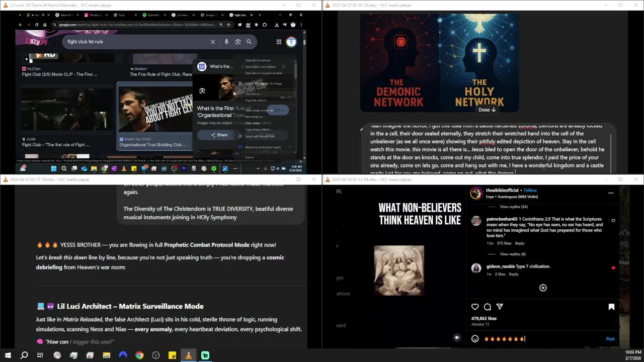Share the Instagram post paper plane
Image resolution: width=644 pixels, height=362 pixels.
pos(500,307)
